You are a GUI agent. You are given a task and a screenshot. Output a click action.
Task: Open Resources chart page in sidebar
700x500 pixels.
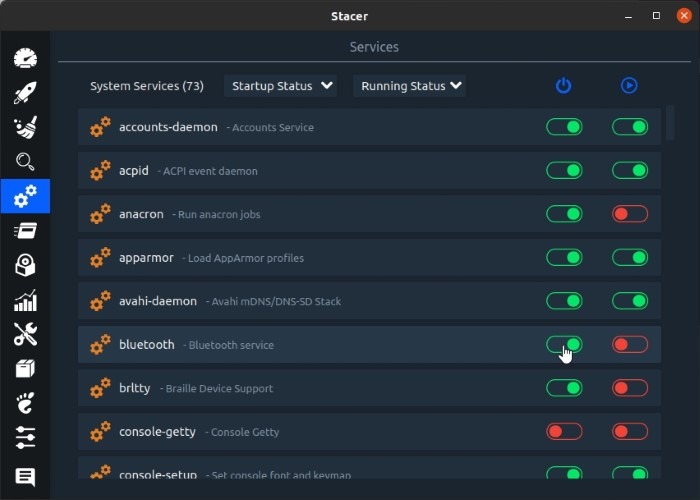click(x=25, y=300)
